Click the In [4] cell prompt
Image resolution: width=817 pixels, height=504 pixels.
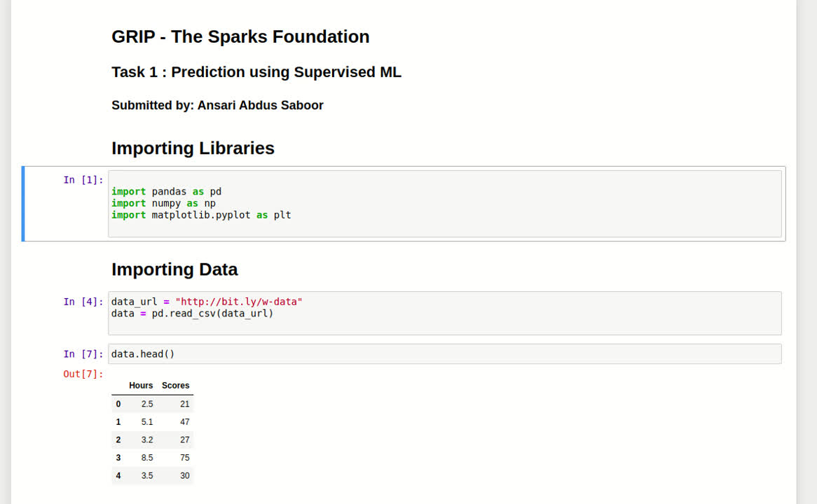coord(83,302)
